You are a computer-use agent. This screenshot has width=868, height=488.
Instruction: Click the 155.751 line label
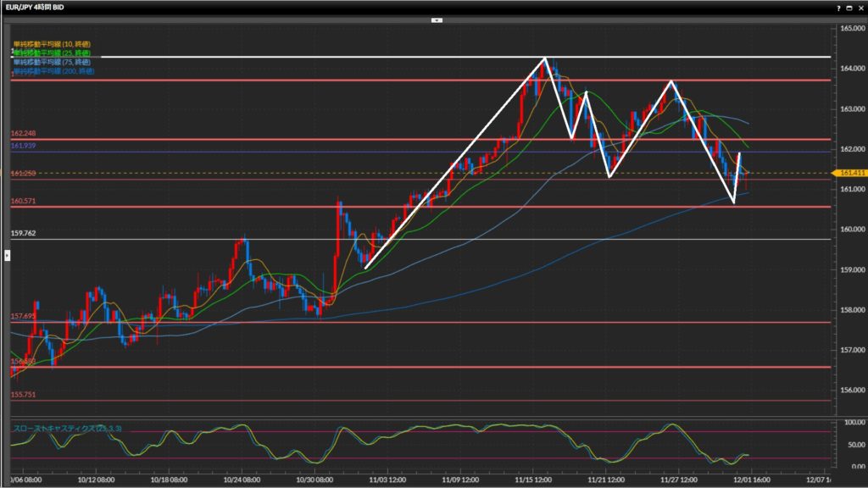[23, 395]
